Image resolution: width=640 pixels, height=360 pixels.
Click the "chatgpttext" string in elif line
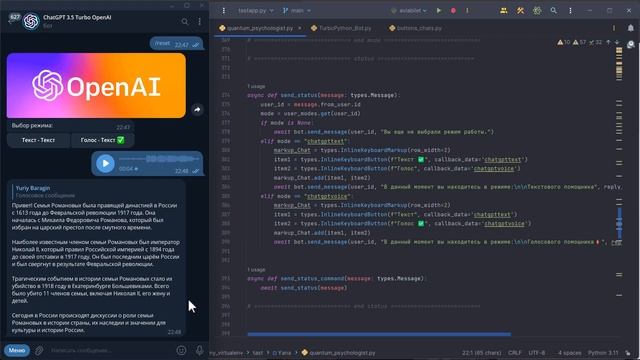pos(325,141)
